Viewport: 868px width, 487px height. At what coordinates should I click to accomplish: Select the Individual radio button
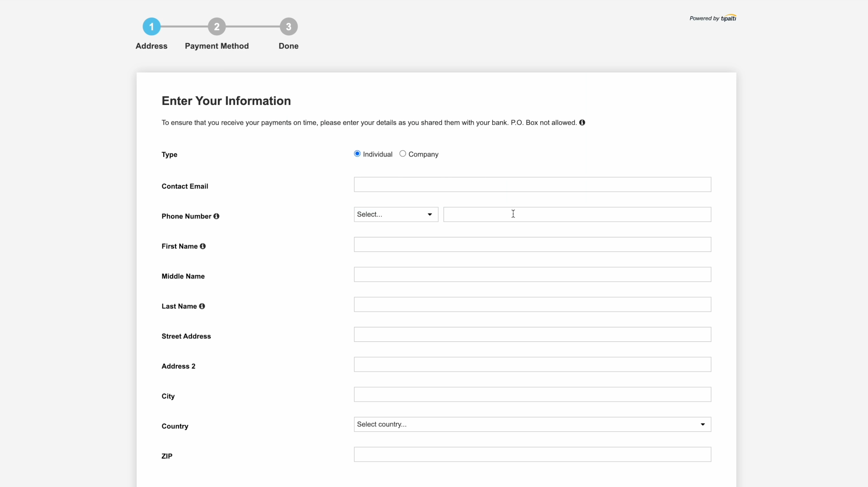point(357,154)
